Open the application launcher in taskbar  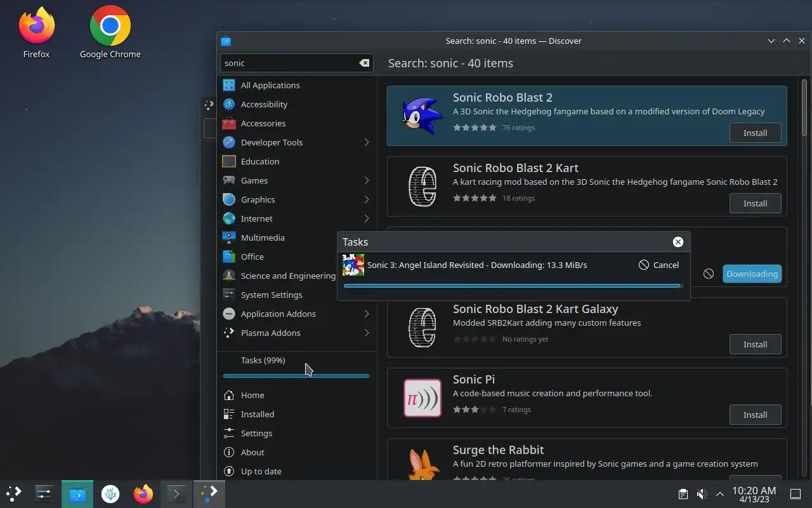pos(14,493)
